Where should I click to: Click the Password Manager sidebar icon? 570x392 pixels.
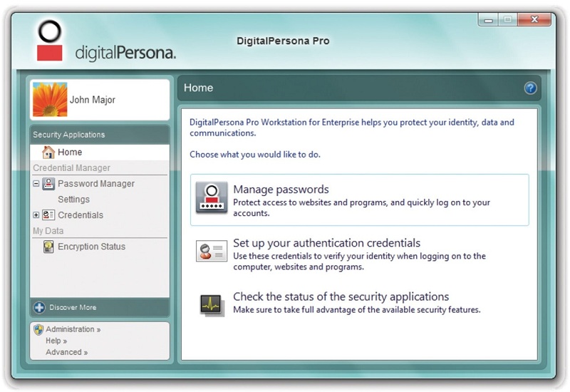coord(48,184)
